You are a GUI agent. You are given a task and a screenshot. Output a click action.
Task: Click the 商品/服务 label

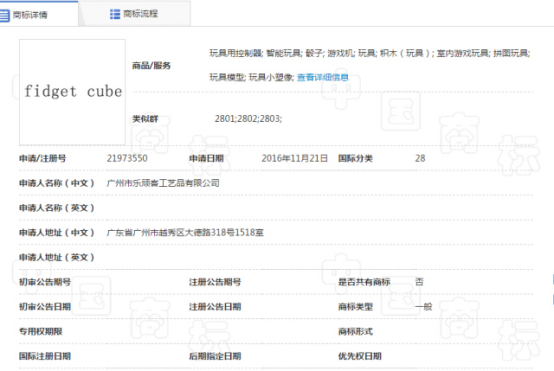click(x=151, y=65)
